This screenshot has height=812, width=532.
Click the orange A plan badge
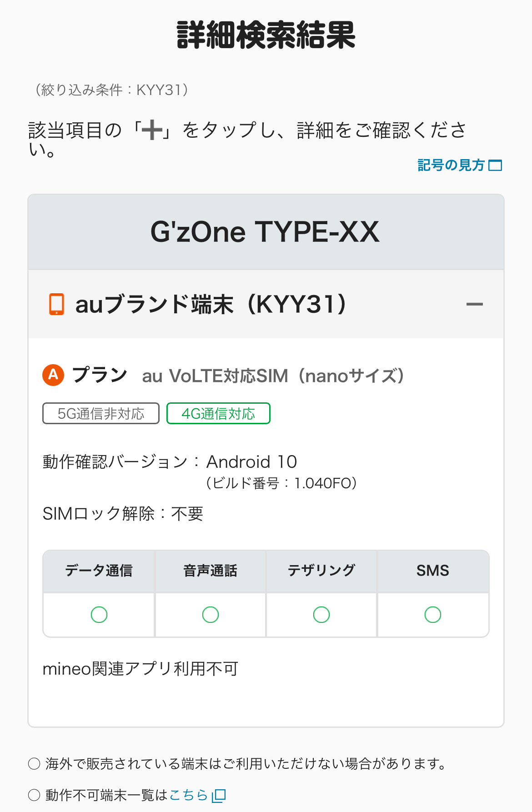[x=53, y=375]
